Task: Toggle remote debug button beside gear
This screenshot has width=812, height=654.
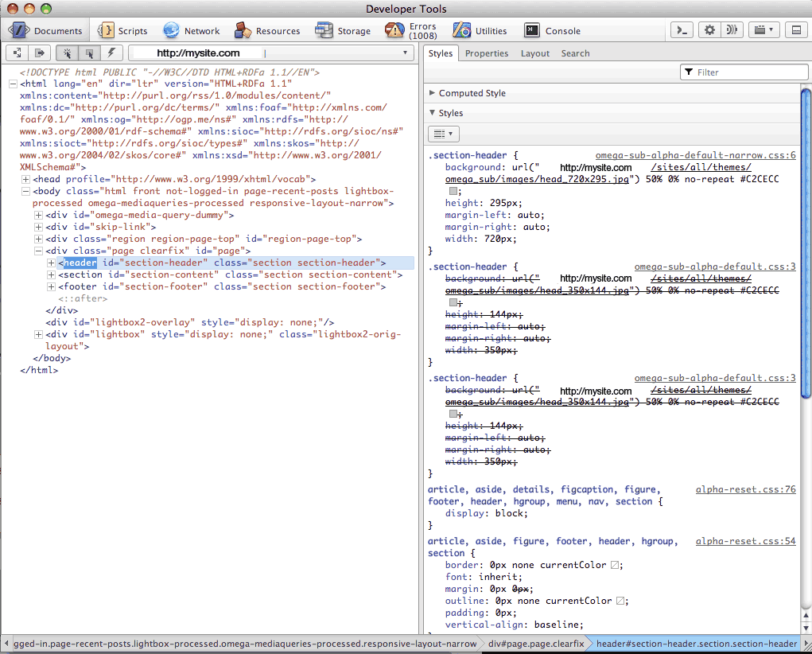Action: pos(731,30)
